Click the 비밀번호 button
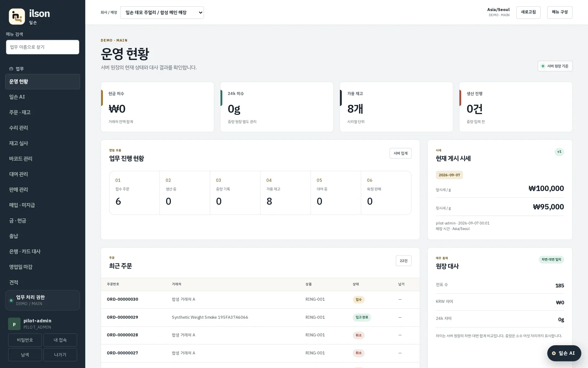This screenshot has width=588, height=368. (25, 340)
